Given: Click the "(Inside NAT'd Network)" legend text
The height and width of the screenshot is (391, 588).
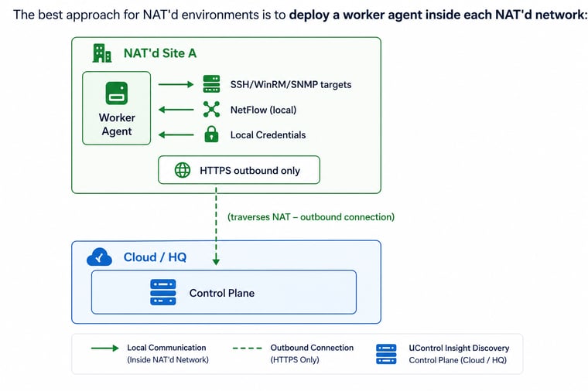Looking at the screenshot, I should click(x=168, y=360).
